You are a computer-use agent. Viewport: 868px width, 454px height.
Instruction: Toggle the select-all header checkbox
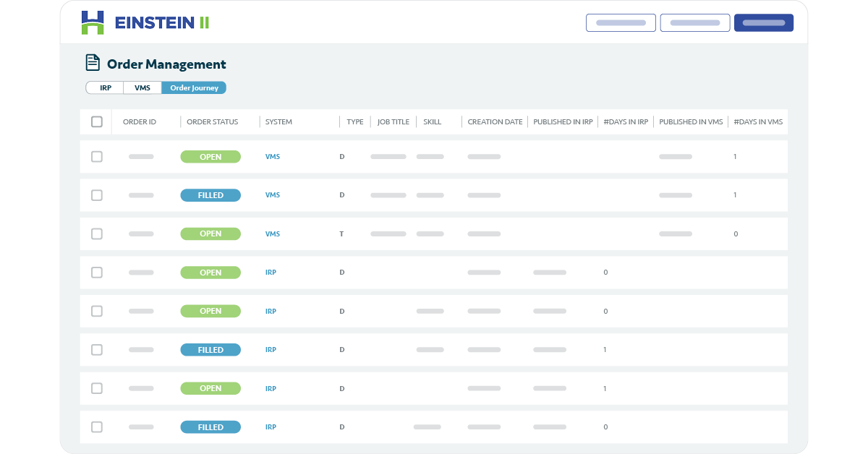(x=97, y=121)
